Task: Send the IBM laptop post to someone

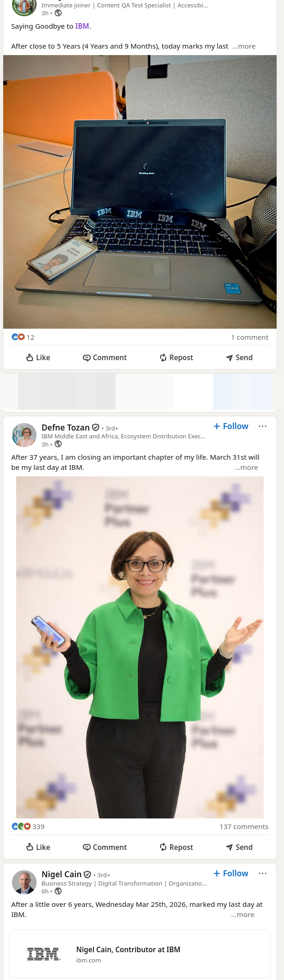Action: pyautogui.click(x=239, y=357)
